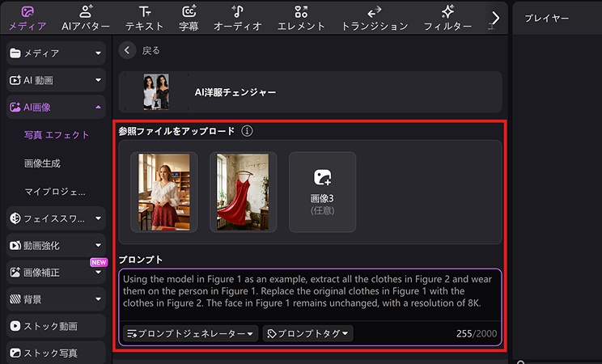This screenshot has width=602, height=364.
Task: Click the AIアバター person icon
Action: pos(86,11)
